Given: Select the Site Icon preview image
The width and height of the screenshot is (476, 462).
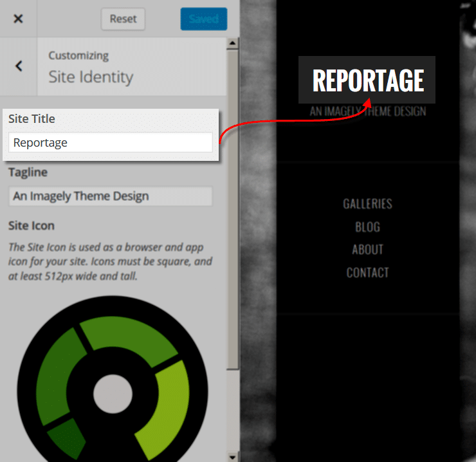Looking at the screenshot, I should click(113, 379).
